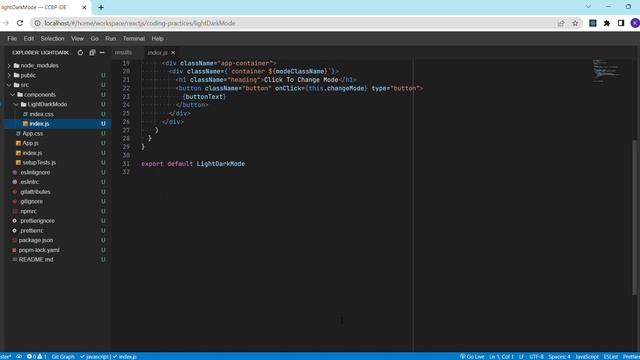Viewport: 640px width, 360px height.
Task: Open the View menu
Action: point(77,38)
